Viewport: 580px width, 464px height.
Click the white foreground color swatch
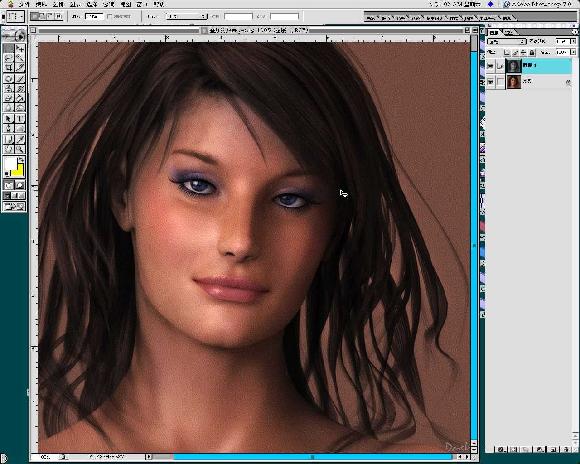pos(10,164)
